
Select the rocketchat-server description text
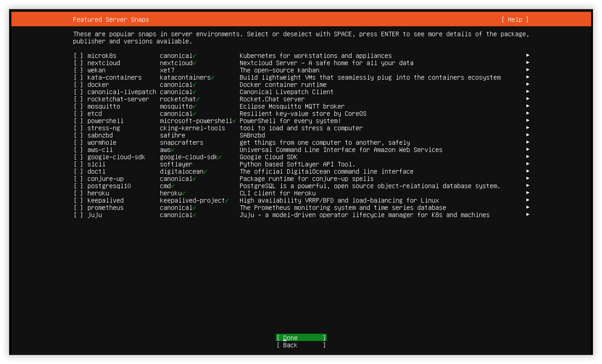[272, 99]
